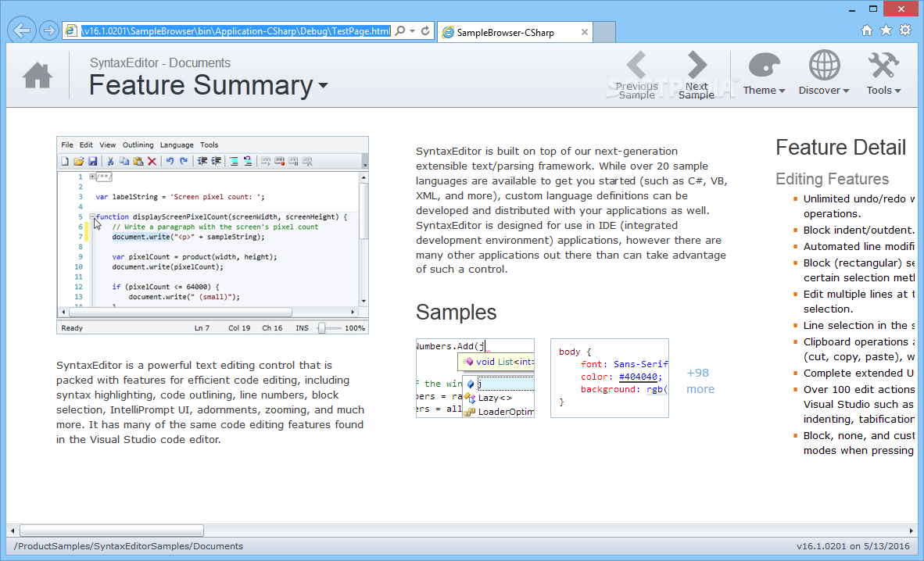Click the page's horizontal scrollbar thumb
The width and height of the screenshot is (924, 561).
[111, 531]
